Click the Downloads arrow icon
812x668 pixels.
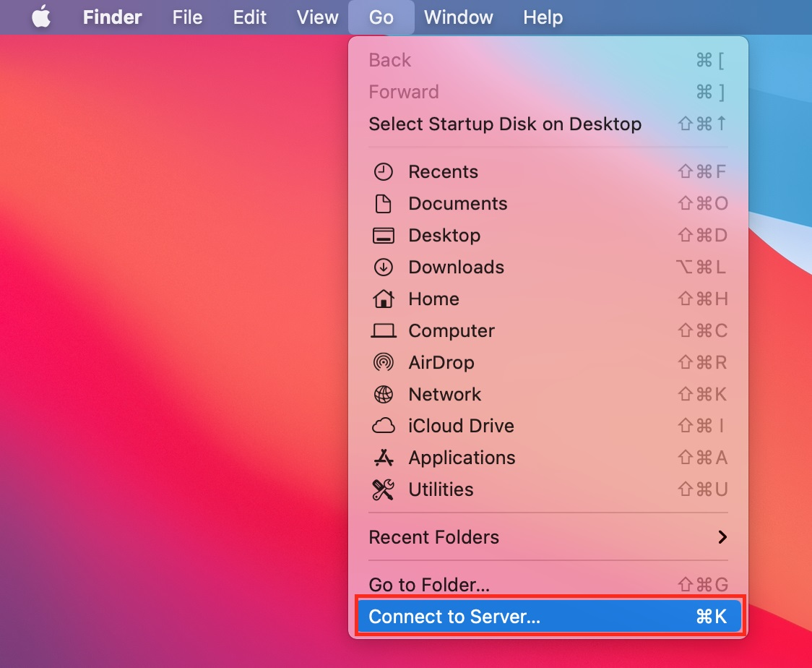tap(383, 267)
